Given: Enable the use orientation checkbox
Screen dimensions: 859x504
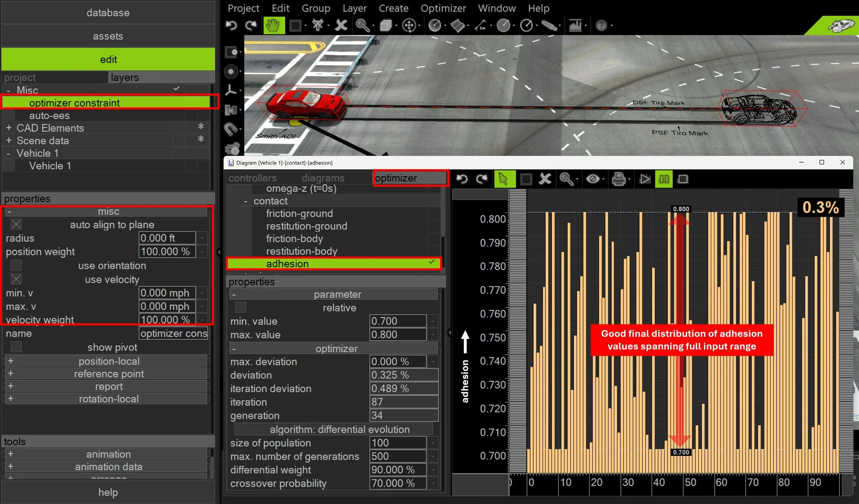Looking at the screenshot, I should (x=16, y=265).
